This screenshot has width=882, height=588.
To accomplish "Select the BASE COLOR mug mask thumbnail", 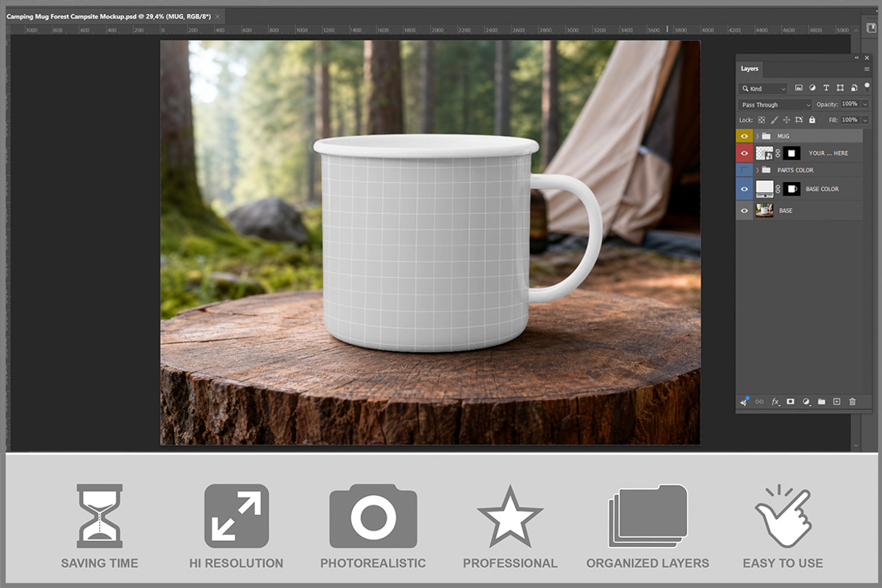I will pos(792,189).
